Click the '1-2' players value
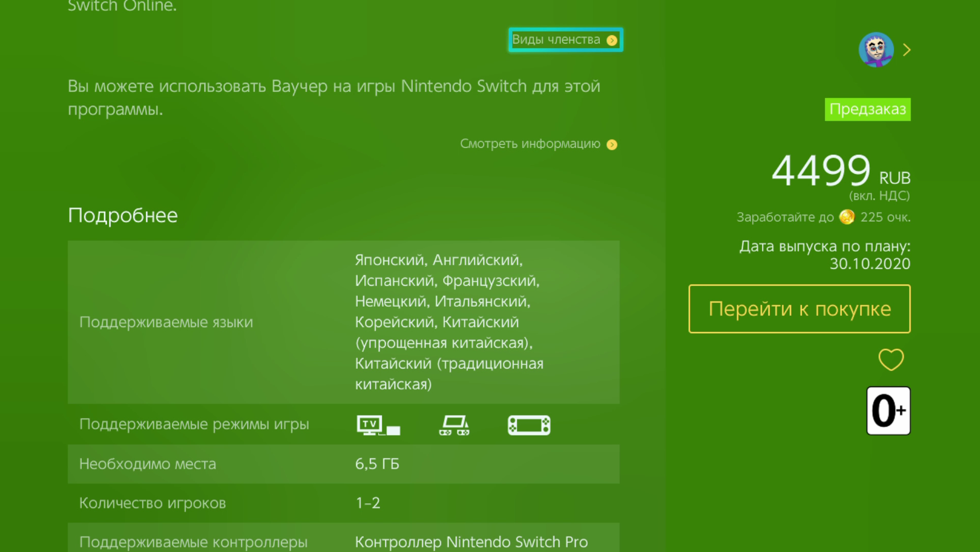Screen dimensions: 980x552 (368, 503)
